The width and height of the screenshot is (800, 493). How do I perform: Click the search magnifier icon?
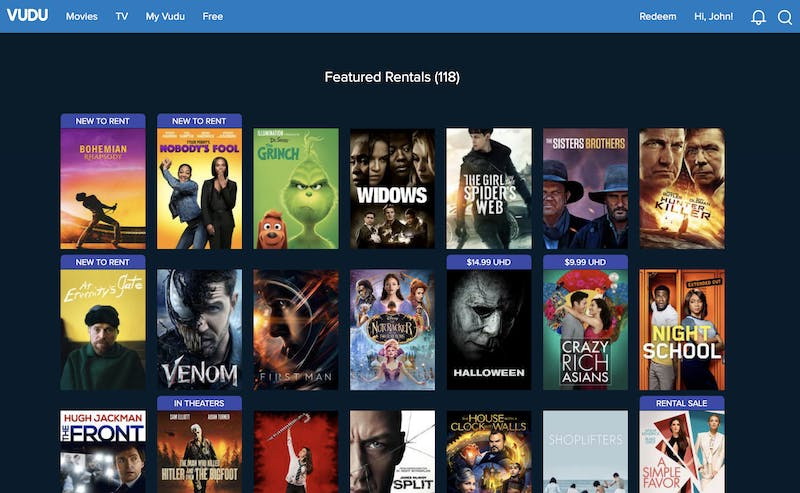click(785, 17)
